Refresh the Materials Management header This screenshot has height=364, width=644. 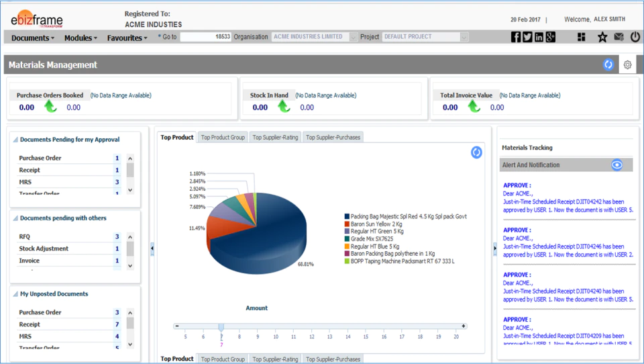[x=608, y=64]
